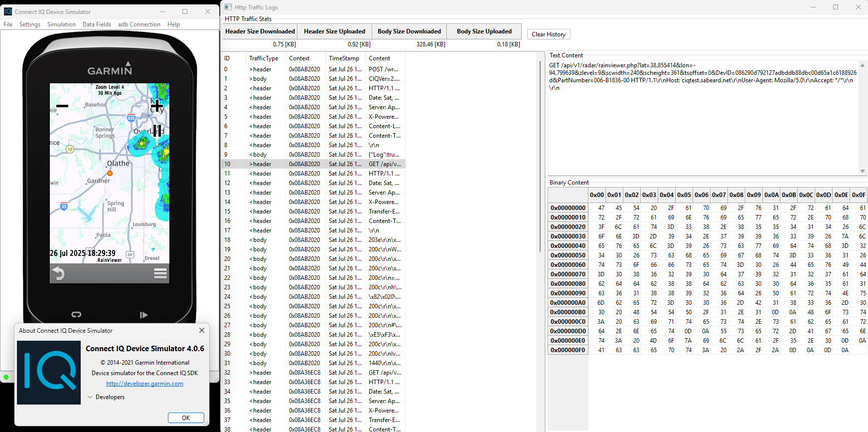868x432 pixels.
Task: Open the developer.garmin.com link
Action: [x=145, y=384]
